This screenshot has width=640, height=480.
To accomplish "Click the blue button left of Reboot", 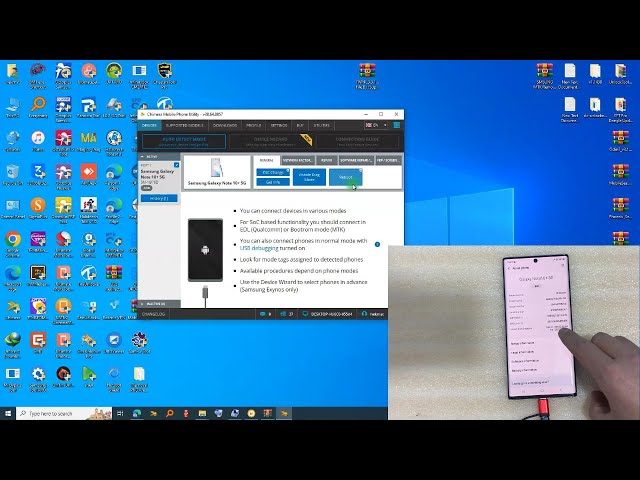I will [309, 177].
